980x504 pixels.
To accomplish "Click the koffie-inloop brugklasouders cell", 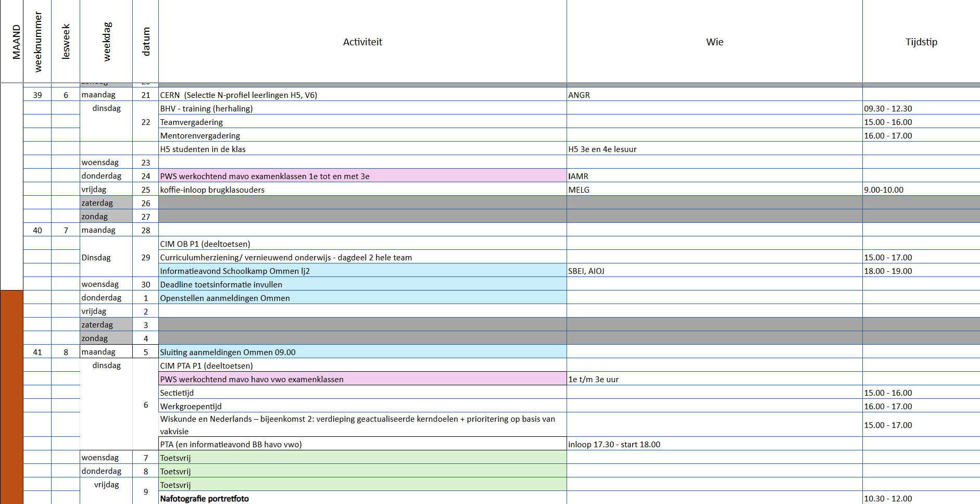I will click(x=362, y=189).
